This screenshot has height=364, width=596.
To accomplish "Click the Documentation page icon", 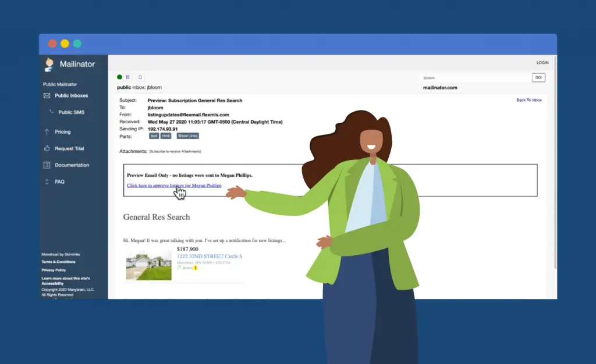I will click(47, 165).
